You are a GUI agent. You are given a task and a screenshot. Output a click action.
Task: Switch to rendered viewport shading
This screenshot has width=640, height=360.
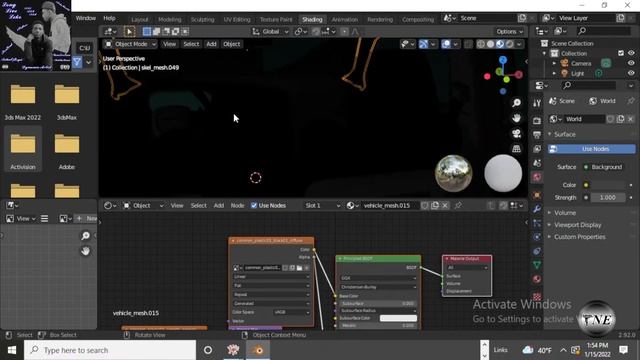(x=510, y=44)
